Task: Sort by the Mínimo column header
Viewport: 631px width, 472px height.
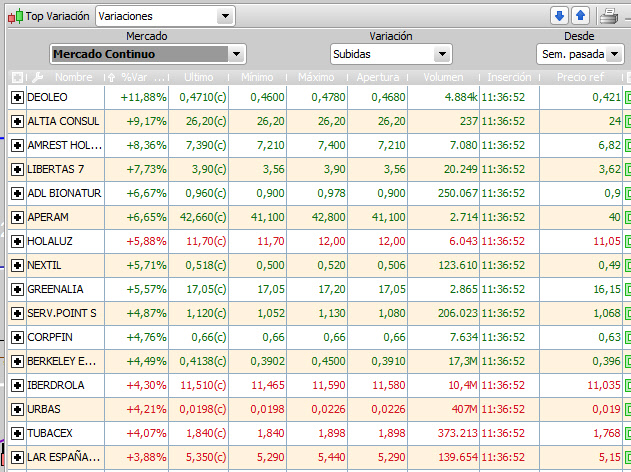Action: pos(257,77)
